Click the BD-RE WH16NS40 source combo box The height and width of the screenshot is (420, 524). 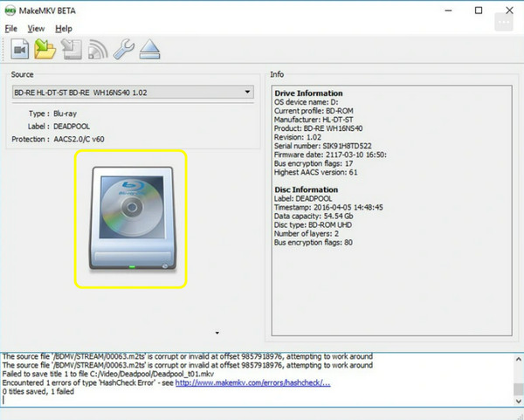(133, 93)
